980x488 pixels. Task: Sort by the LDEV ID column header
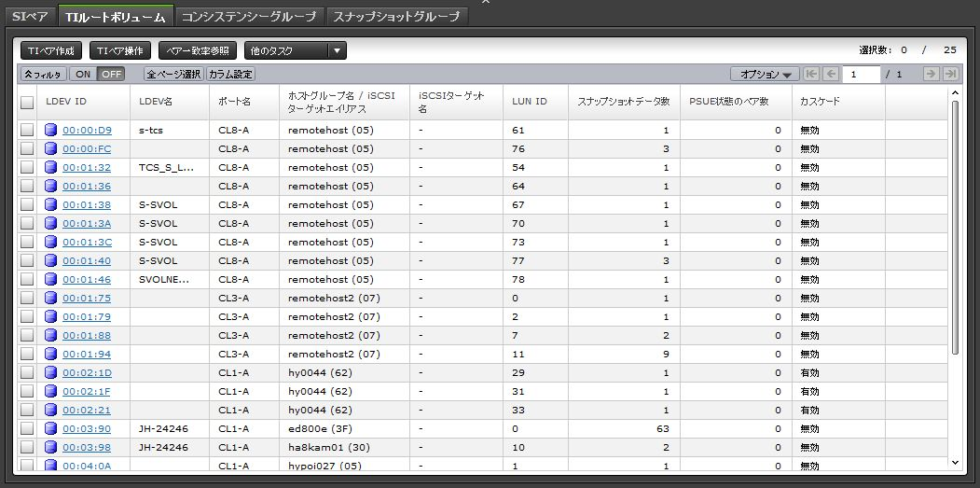pyautogui.click(x=84, y=102)
